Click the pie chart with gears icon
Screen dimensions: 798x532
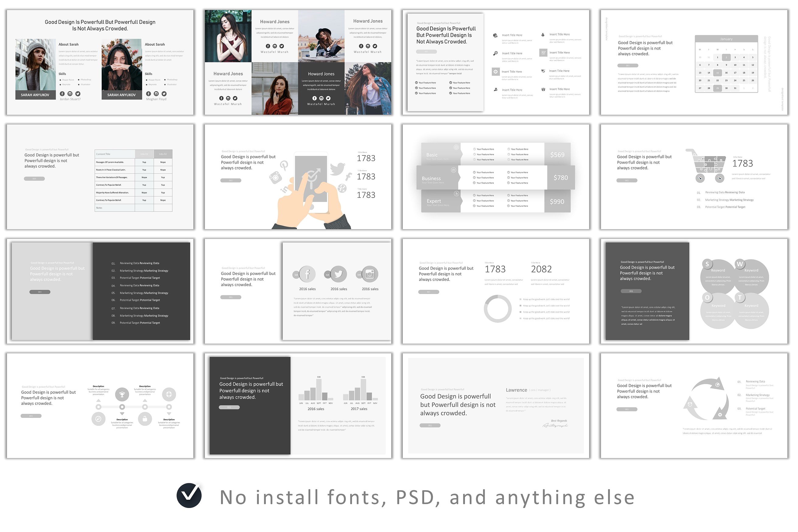coord(495,35)
